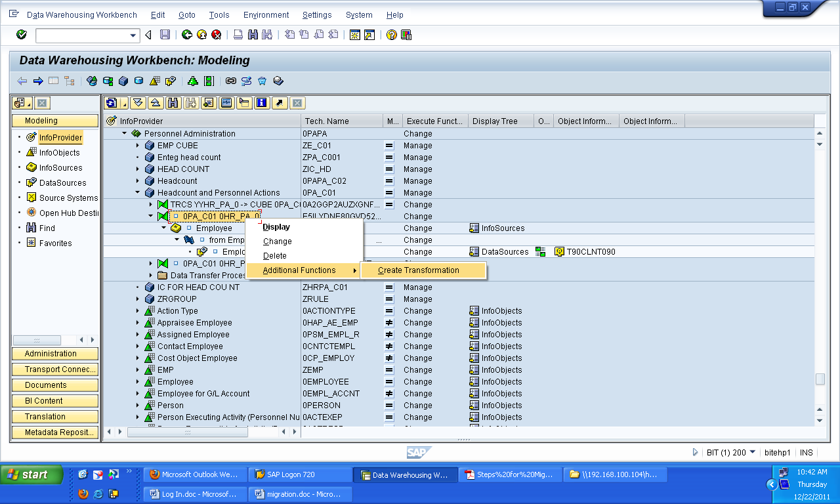840x504 pixels.
Task: Click the Modeling panel button
Action: pyautogui.click(x=55, y=121)
